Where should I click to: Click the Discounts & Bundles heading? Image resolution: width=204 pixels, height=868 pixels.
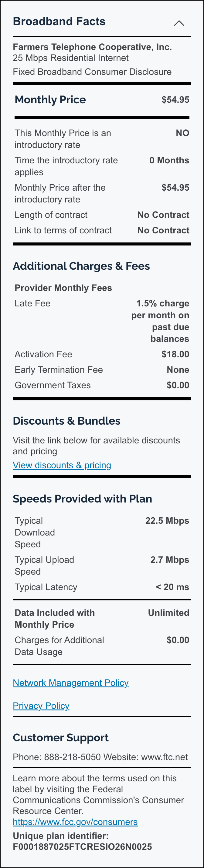[66, 421]
